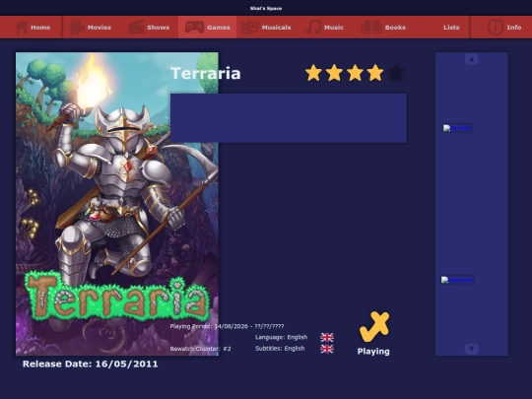Click the empty description box

(289, 118)
